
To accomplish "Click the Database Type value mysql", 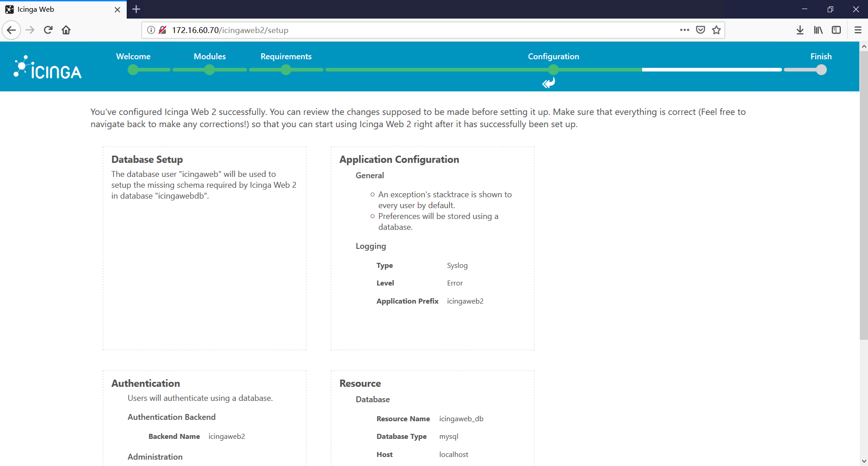I will (x=448, y=437).
